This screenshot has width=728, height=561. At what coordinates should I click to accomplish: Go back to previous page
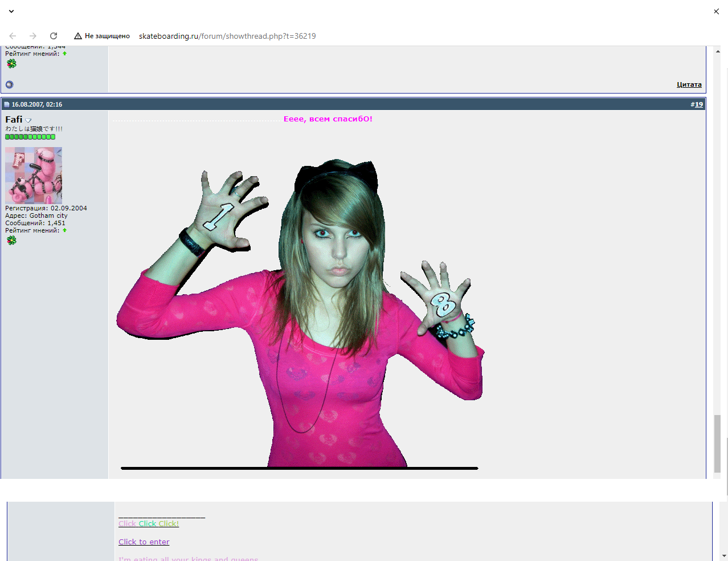point(13,36)
